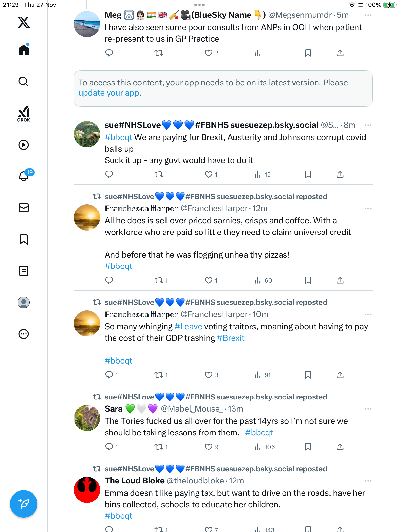Open the Messages envelope icon
399x532 pixels.
(x=24, y=208)
